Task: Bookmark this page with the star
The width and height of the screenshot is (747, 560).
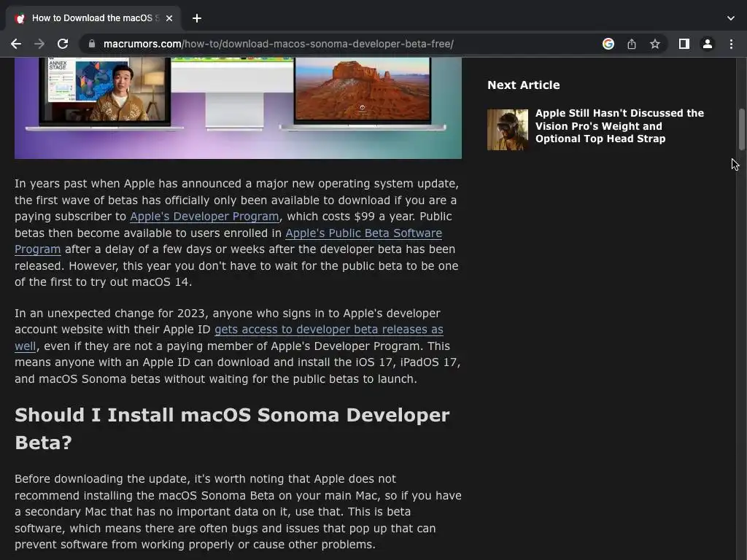Action: pyautogui.click(x=654, y=44)
